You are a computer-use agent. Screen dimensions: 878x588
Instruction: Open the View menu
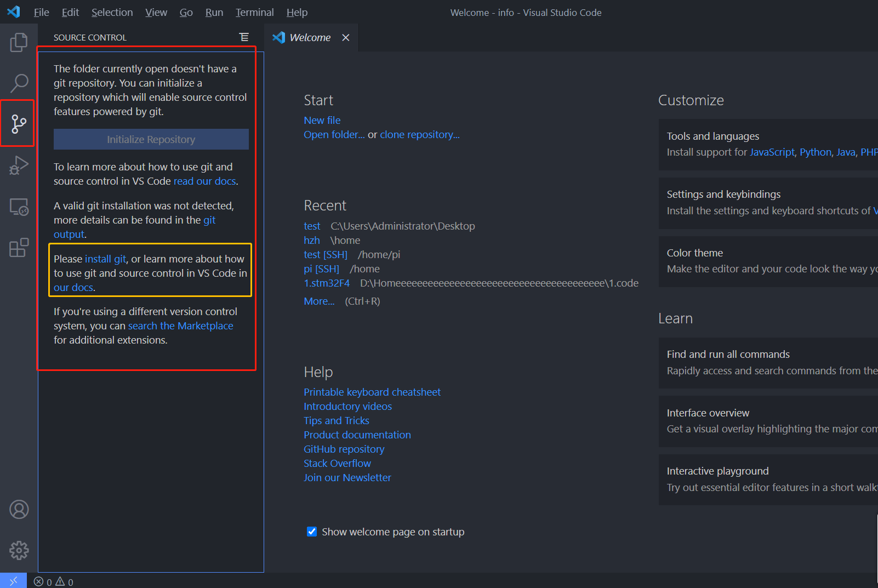156,12
